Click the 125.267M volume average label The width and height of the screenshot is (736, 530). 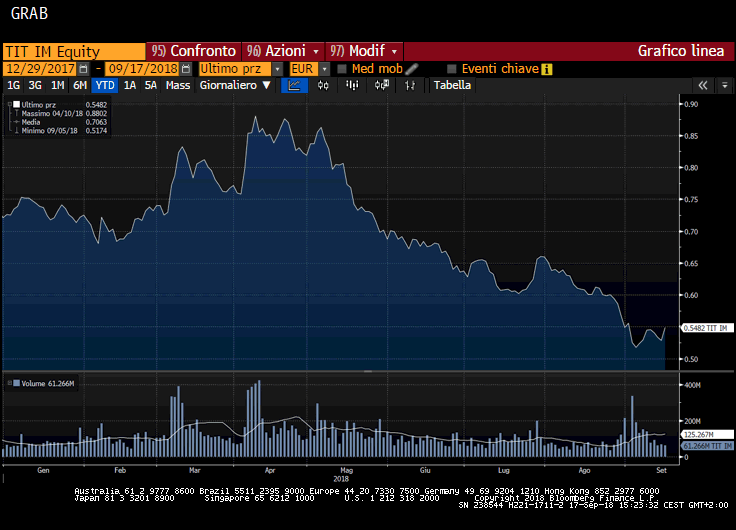(x=706, y=435)
